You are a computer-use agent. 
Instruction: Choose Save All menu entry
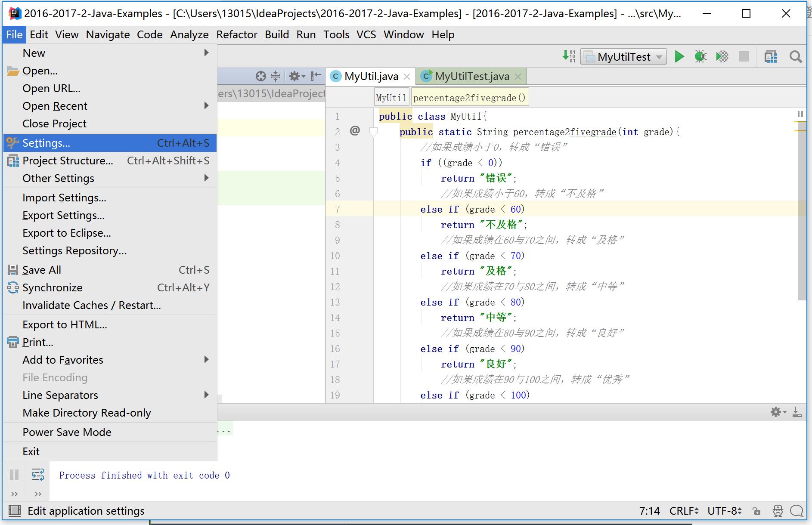pos(110,270)
